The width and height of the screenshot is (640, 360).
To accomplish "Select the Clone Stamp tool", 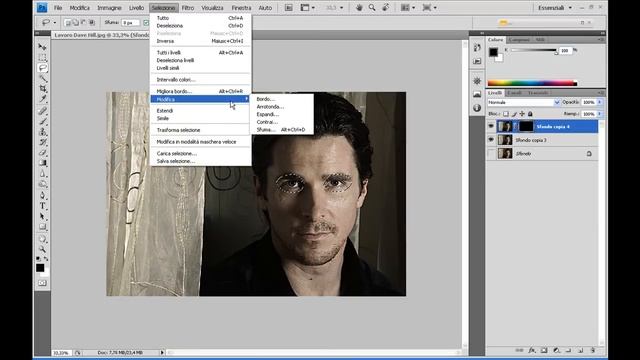I will tap(42, 132).
